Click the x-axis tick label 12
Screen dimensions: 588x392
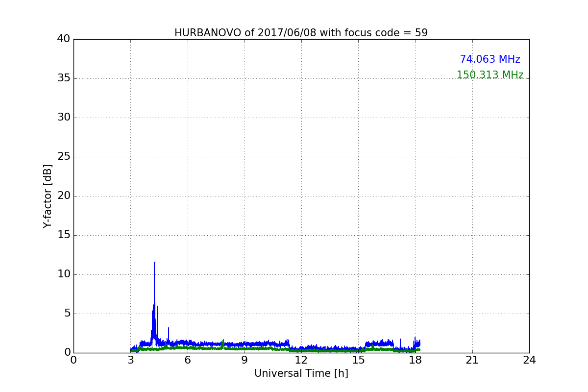301,360
